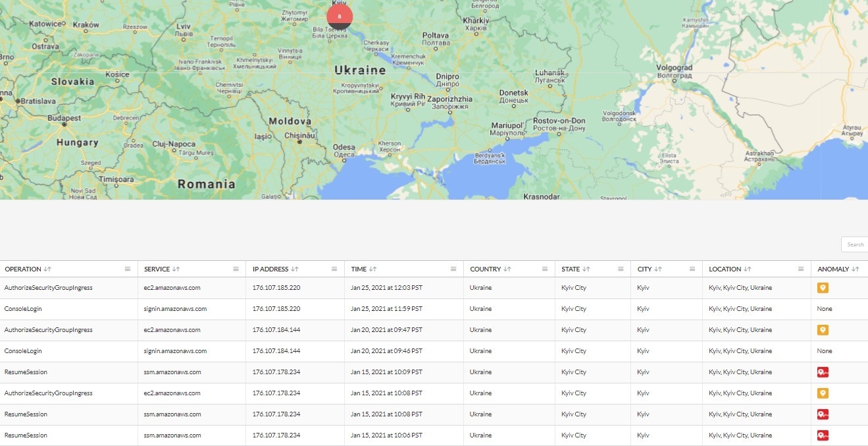The height and width of the screenshot is (446, 868).
Task: Click the State column header
Action: pos(571,269)
